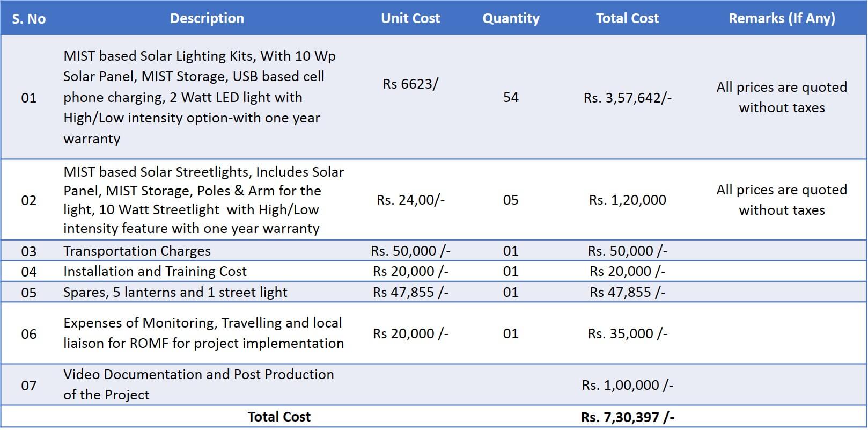Select quantity 54 cell
This screenshot has height=436, width=868.
[511, 97]
